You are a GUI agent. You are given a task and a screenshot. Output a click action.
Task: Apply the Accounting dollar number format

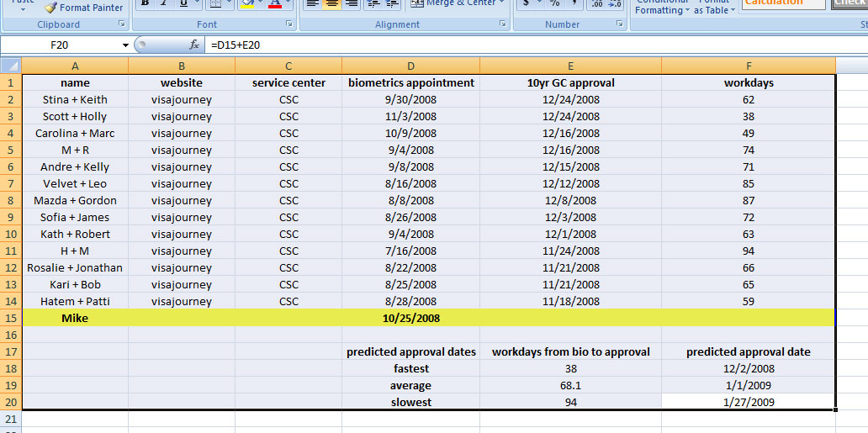[x=525, y=3]
